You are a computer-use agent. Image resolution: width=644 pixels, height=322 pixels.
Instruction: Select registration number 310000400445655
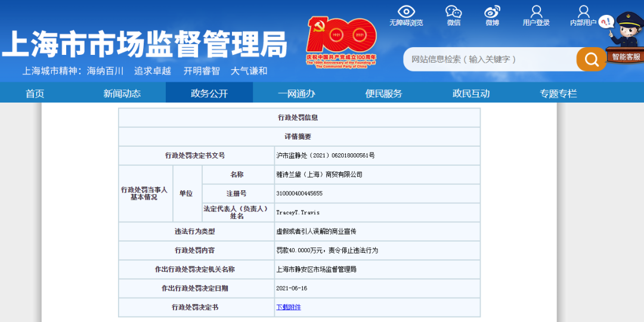point(299,193)
